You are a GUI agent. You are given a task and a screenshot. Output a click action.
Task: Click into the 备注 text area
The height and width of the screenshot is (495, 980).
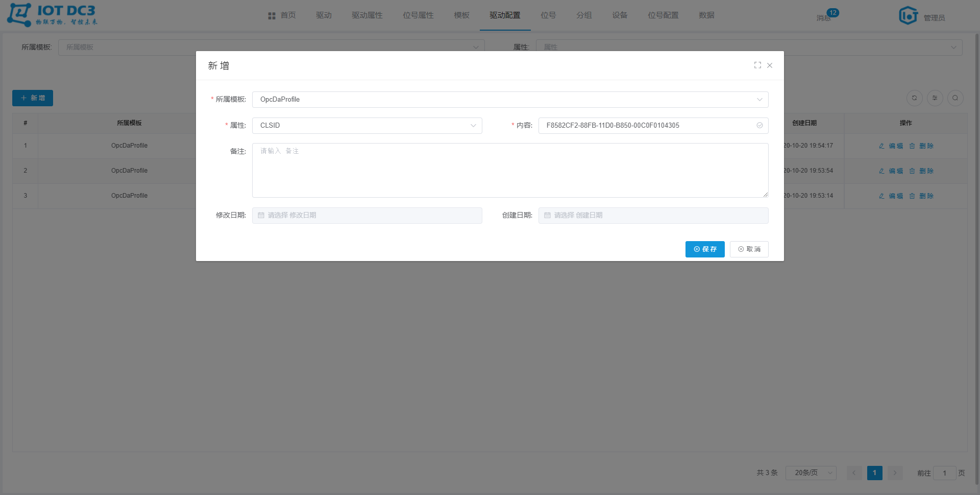(510, 170)
